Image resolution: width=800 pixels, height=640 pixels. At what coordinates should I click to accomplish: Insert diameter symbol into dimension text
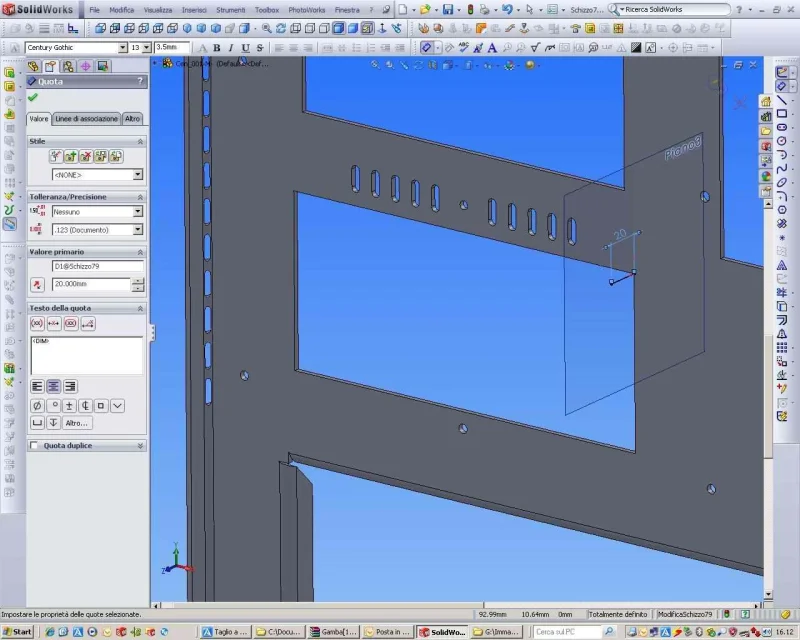click(x=37, y=406)
